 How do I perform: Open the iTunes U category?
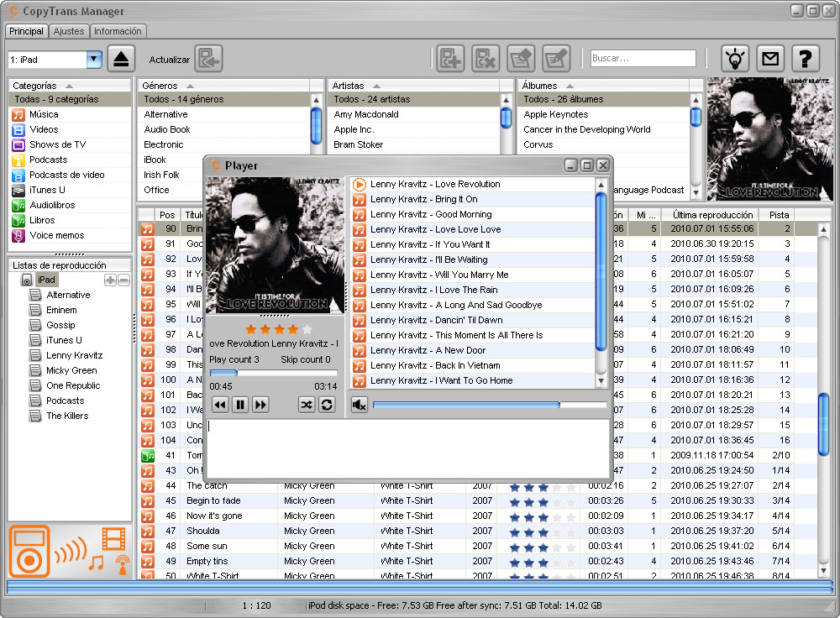(x=47, y=190)
